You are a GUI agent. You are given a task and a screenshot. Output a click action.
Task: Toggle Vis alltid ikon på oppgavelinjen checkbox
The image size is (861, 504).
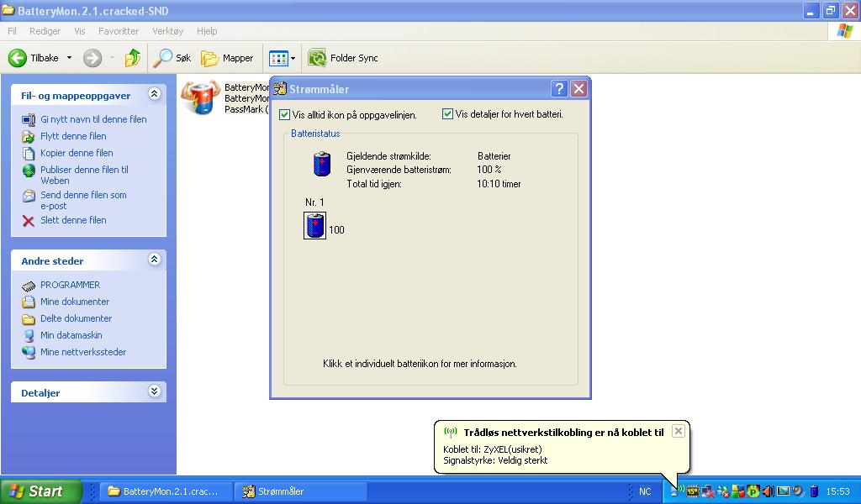(x=284, y=114)
